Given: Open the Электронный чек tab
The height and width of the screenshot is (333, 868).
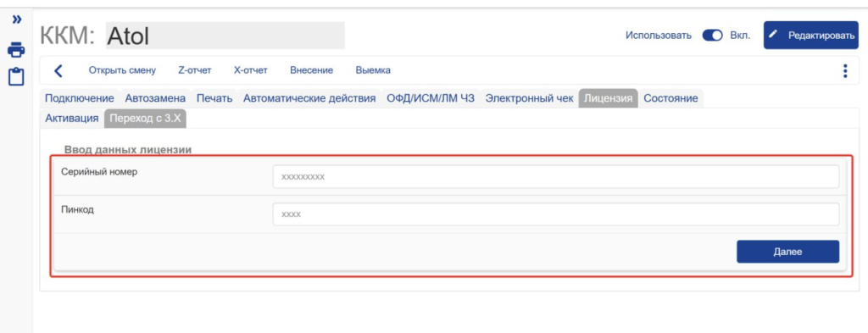Looking at the screenshot, I should [x=529, y=98].
